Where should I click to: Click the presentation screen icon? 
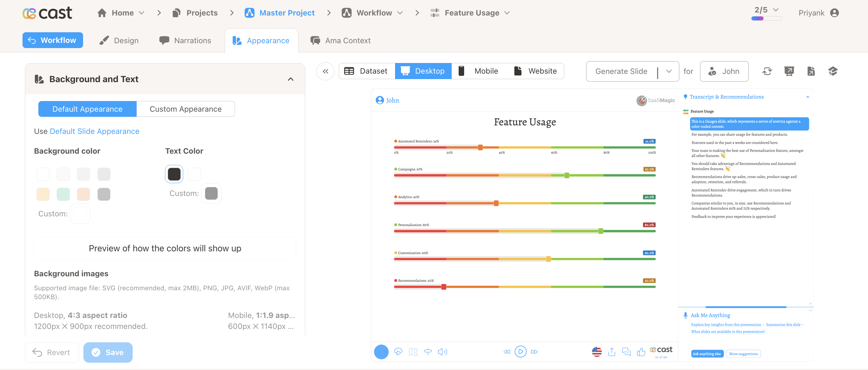(789, 71)
